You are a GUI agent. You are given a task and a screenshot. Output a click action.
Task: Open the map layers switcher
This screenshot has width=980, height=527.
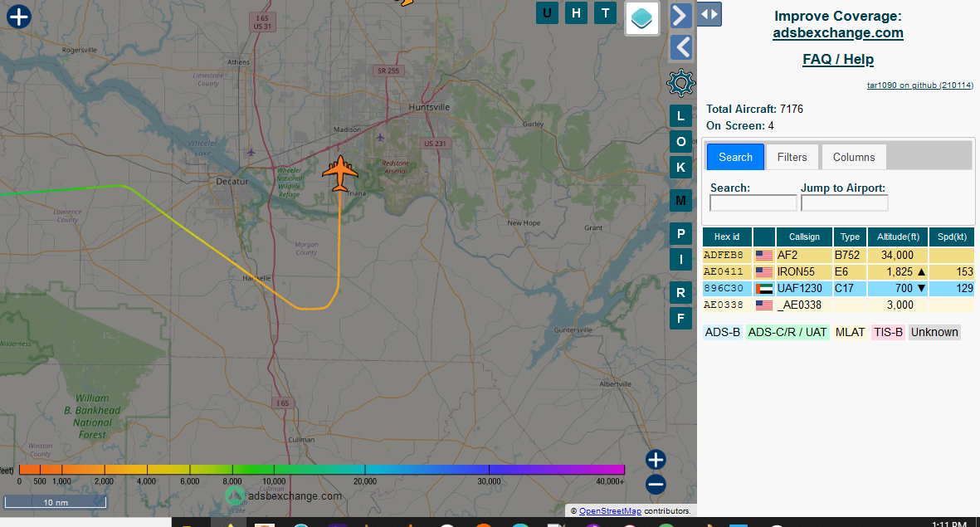click(x=642, y=18)
